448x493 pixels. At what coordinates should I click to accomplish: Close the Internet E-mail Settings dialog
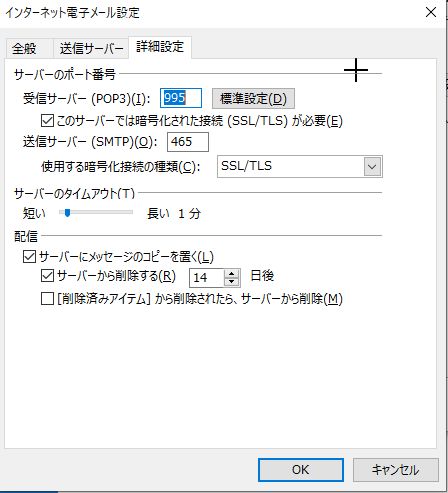point(431,13)
